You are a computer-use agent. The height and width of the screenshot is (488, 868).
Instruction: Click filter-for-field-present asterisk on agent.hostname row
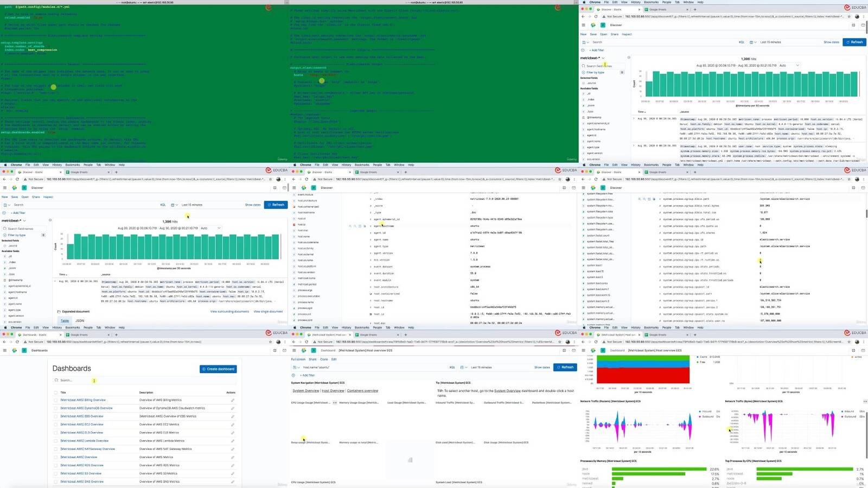365,226
